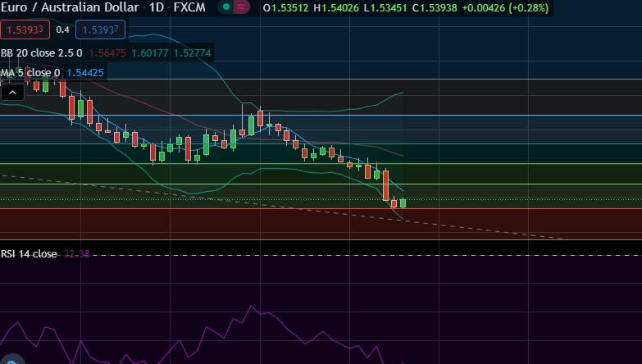Click the BB upper value 1.60177
Viewport: 642px width, 364px height.
150,53
